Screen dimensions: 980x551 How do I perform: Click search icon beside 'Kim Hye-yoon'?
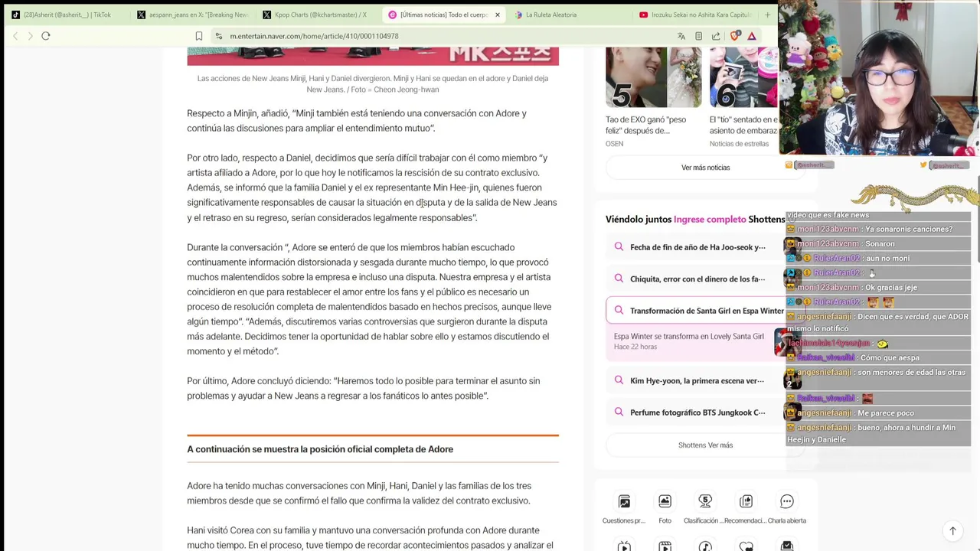tap(619, 380)
